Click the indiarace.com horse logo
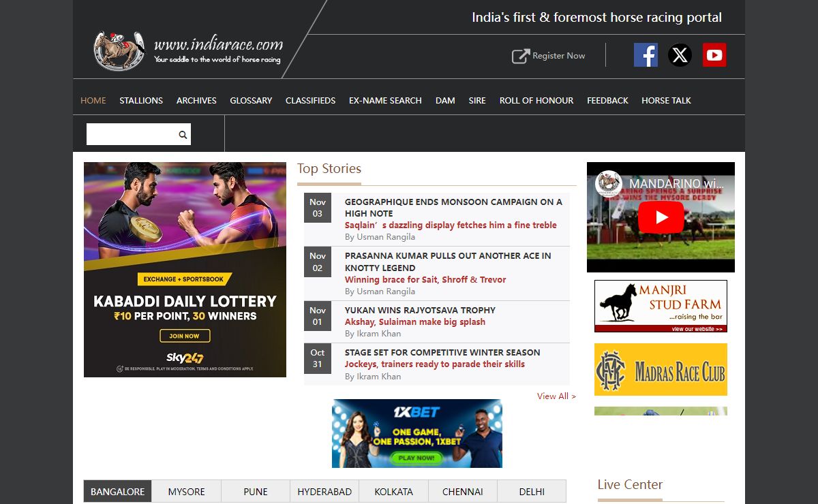 [x=119, y=50]
